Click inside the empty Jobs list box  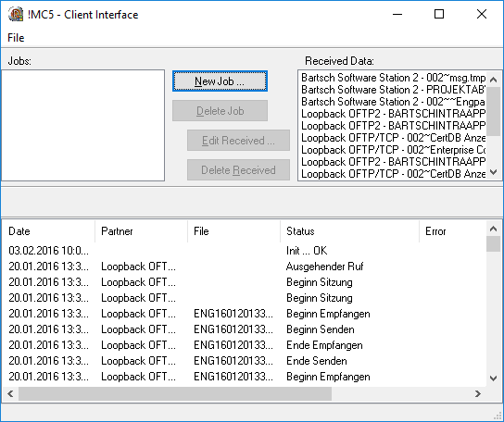(x=83, y=126)
